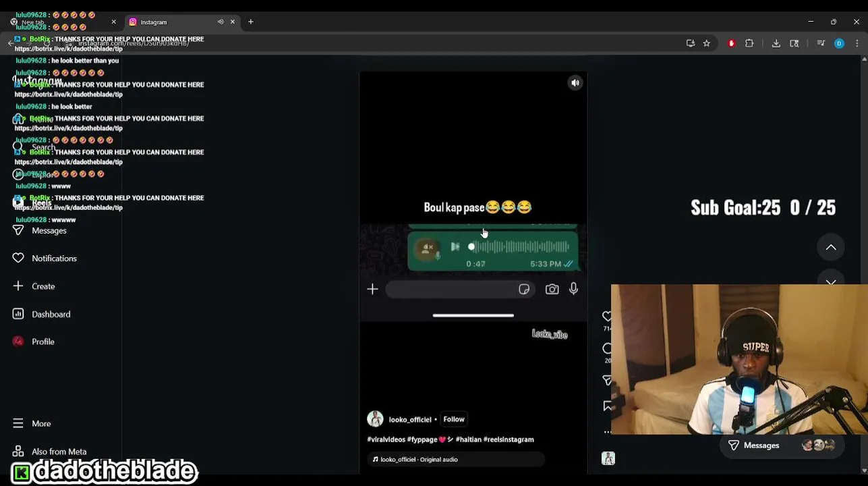
Task: Go to the previous reel with the up arrow
Action: [831, 248]
